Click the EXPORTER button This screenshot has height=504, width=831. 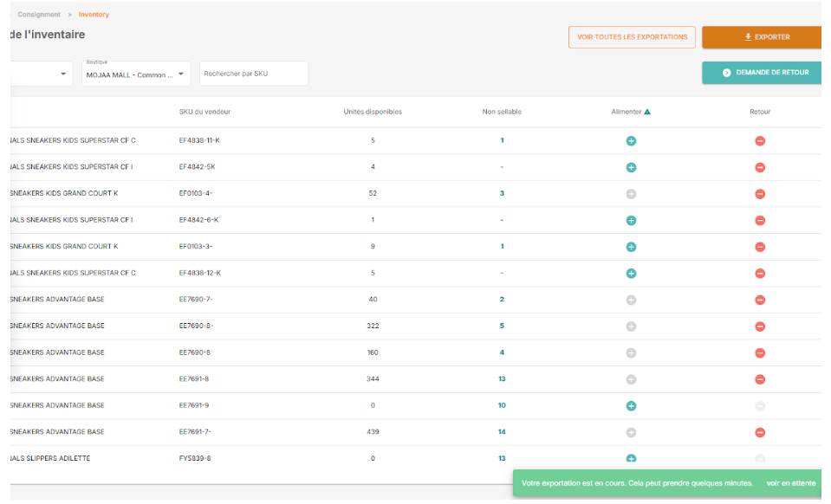(x=761, y=37)
